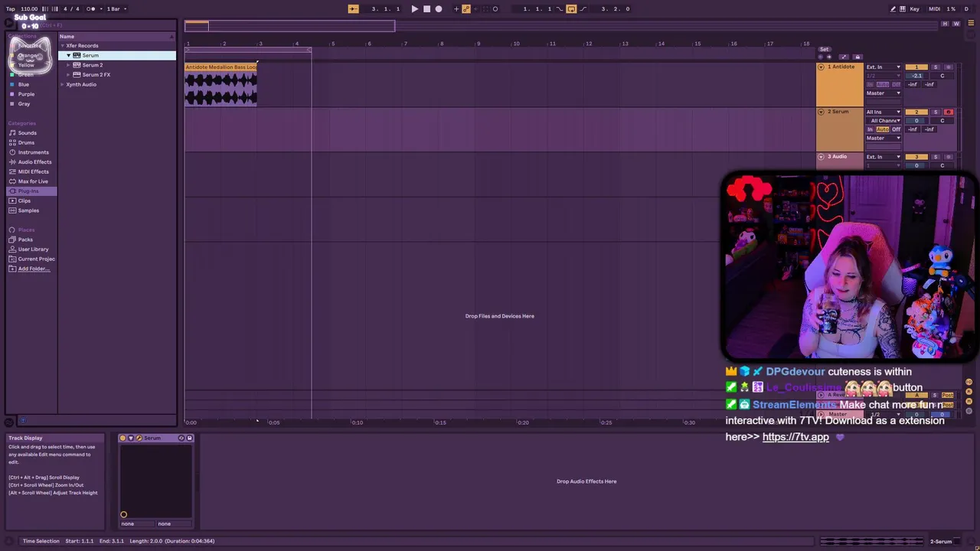This screenshot has height=551, width=980.
Task: Open Serum track Master output dropdown
Action: point(884,138)
